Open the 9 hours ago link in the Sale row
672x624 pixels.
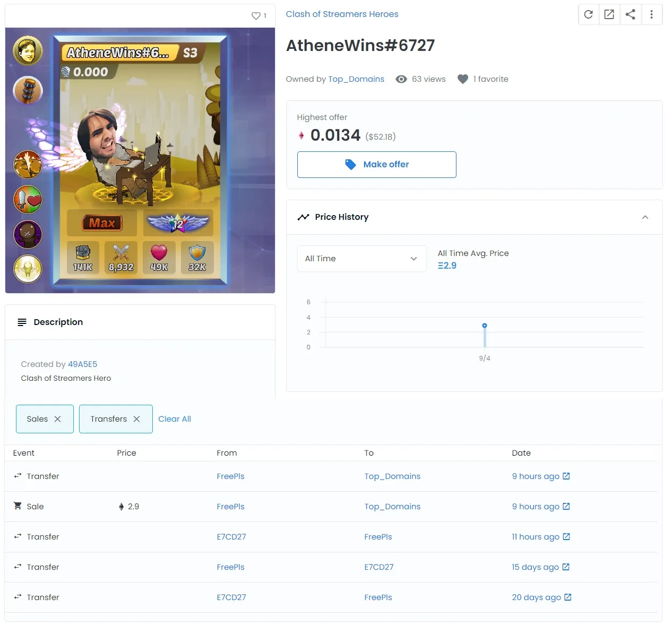pos(541,507)
